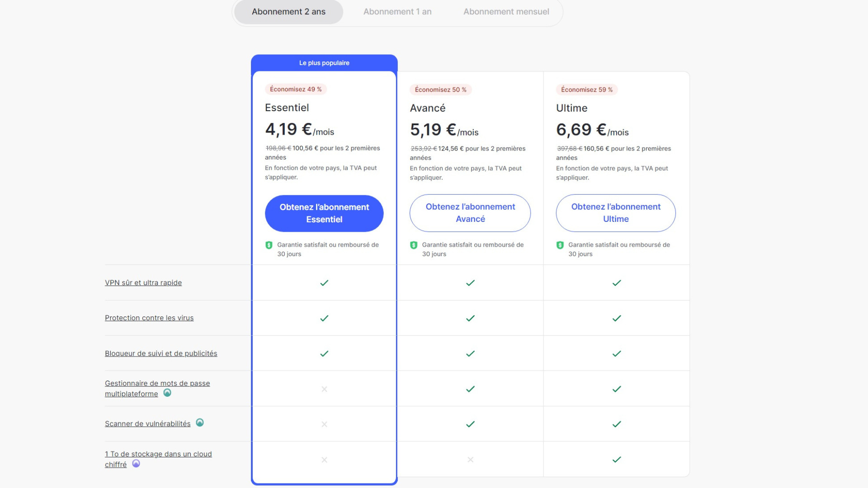This screenshot has width=868, height=488.
Task: Click Obtenez l'abonnement Ultime button
Action: pyautogui.click(x=616, y=213)
